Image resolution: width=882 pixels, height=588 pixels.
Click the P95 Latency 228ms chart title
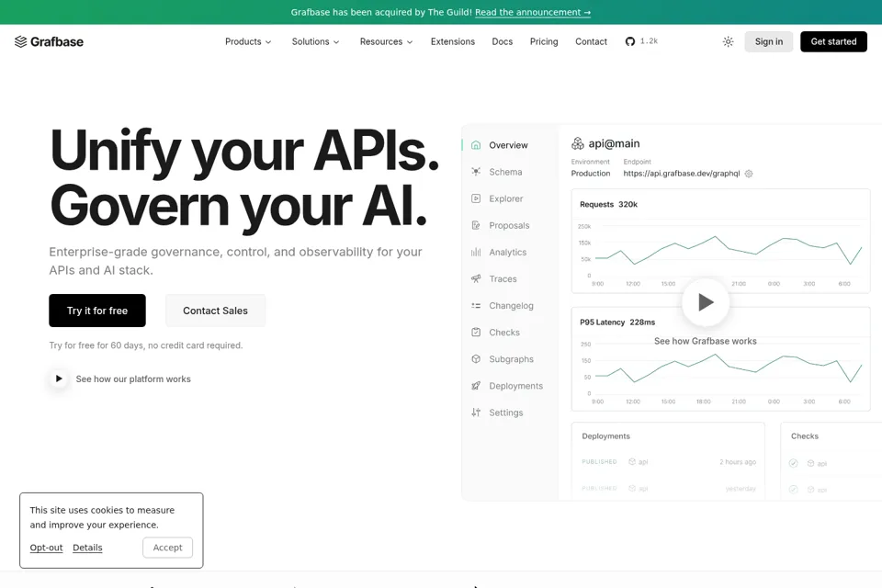coord(617,322)
